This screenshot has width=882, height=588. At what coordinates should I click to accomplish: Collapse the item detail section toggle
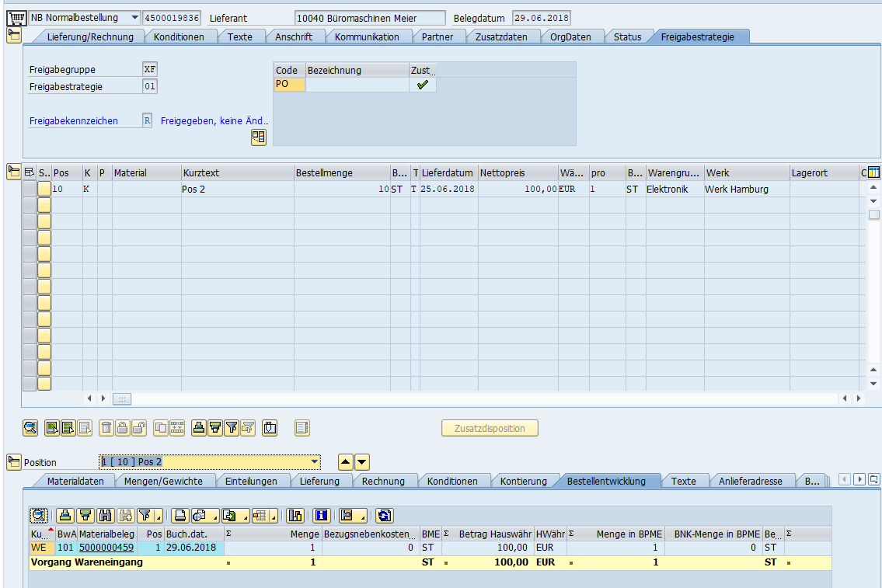pos(14,462)
